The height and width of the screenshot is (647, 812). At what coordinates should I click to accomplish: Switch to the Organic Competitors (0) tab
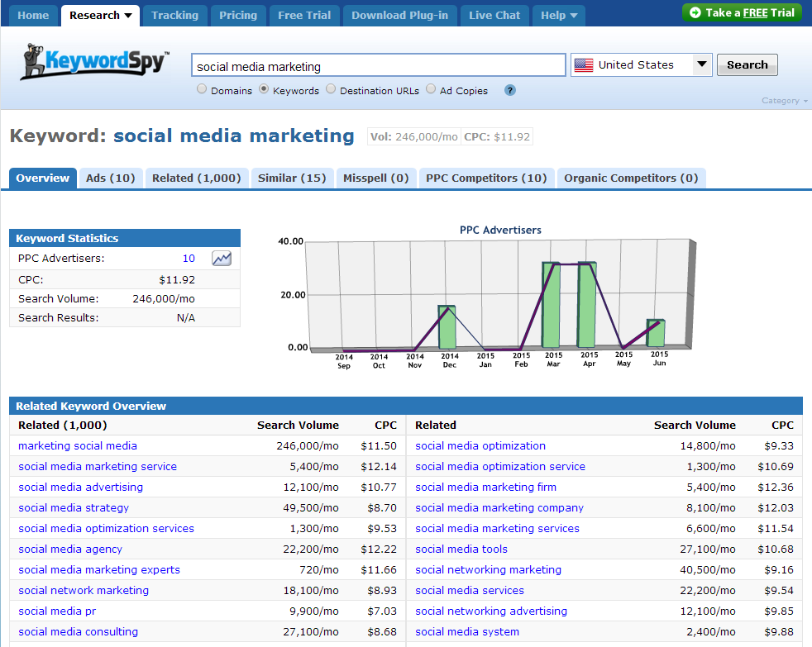click(631, 178)
